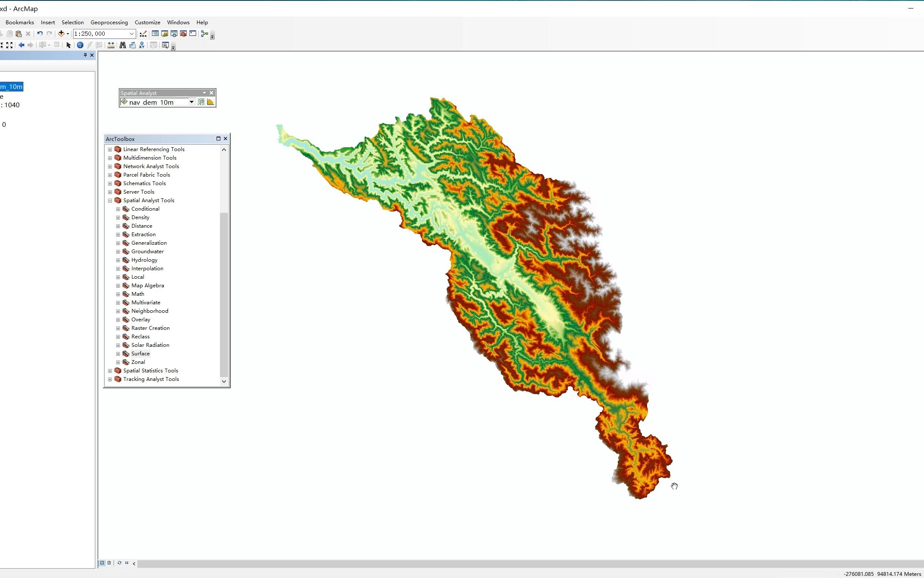Click the Go To XY icon
The height and width of the screenshot is (578, 924).
click(142, 45)
